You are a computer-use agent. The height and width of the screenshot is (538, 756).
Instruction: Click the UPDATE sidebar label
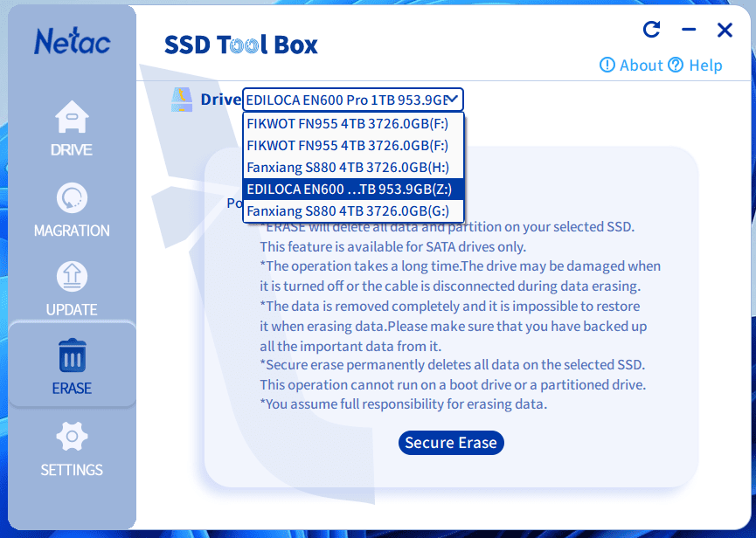(72, 309)
